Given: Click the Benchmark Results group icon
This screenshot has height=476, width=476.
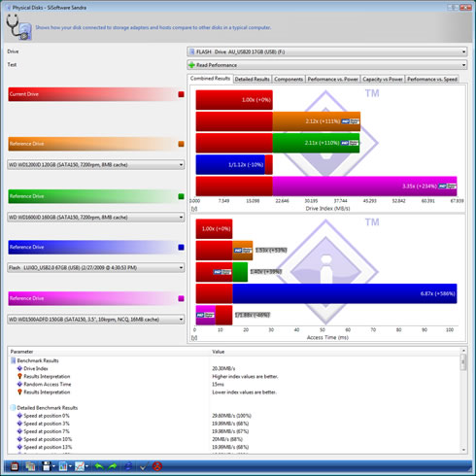Looking at the screenshot, I should [x=14, y=360].
